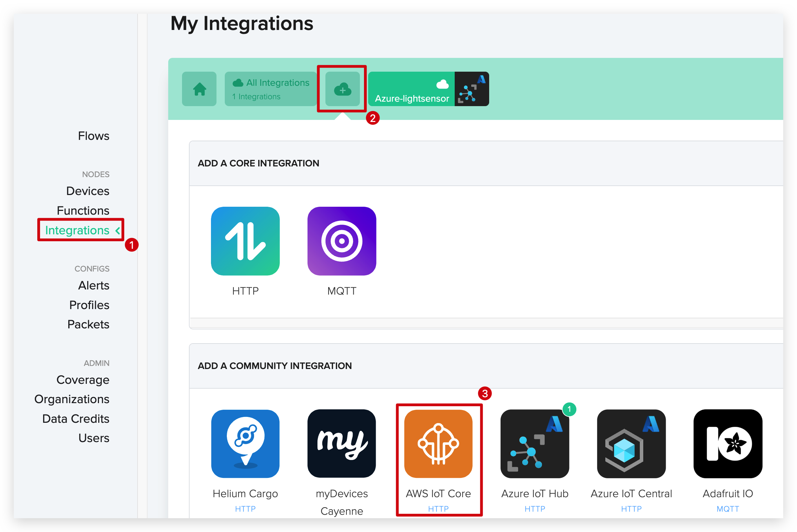797x532 pixels.
Task: Click the green badge on Azure IoT Hub
Action: click(569, 409)
